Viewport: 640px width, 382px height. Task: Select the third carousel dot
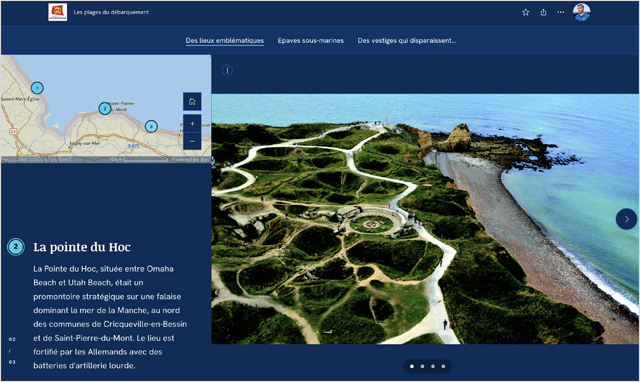point(433,366)
